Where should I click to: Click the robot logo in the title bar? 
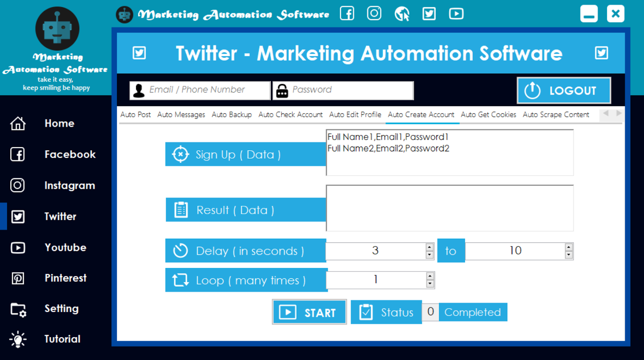[124, 15]
